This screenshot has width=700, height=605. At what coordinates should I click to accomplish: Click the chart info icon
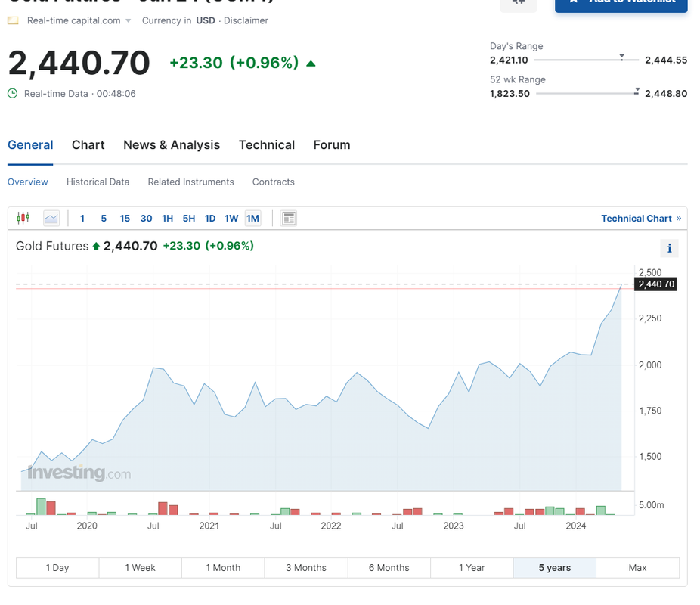[669, 248]
